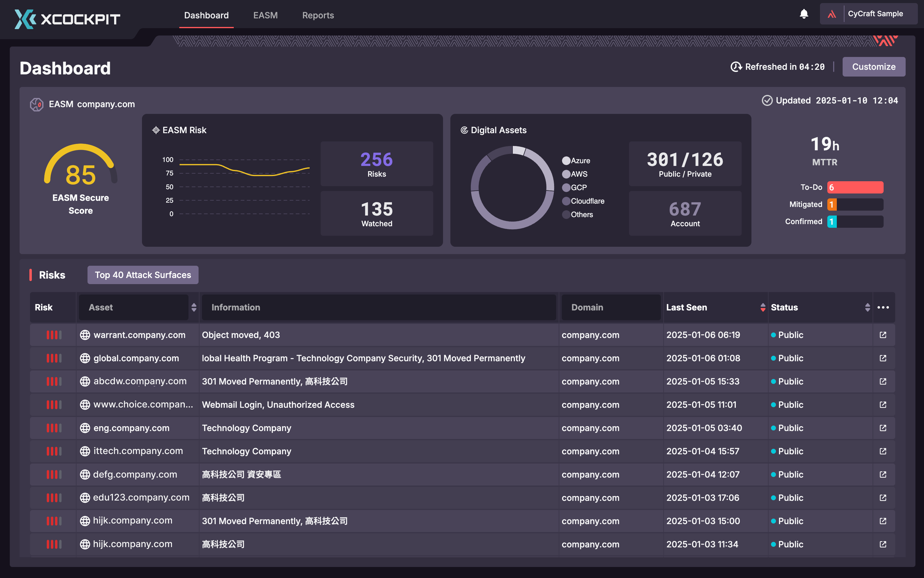Click the EASM Risk target icon
This screenshot has width=924, height=578.
(156, 130)
